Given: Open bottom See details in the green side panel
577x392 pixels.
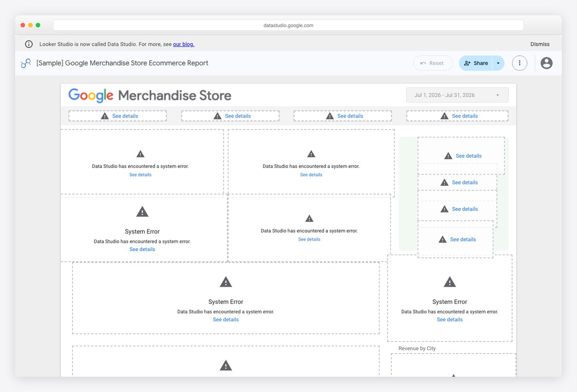Looking at the screenshot, I should [x=463, y=240].
